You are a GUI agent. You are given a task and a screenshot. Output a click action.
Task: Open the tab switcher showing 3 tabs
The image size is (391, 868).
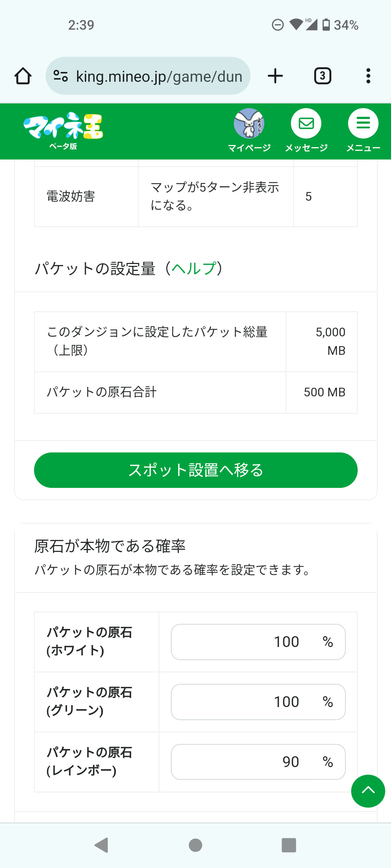[x=323, y=76]
